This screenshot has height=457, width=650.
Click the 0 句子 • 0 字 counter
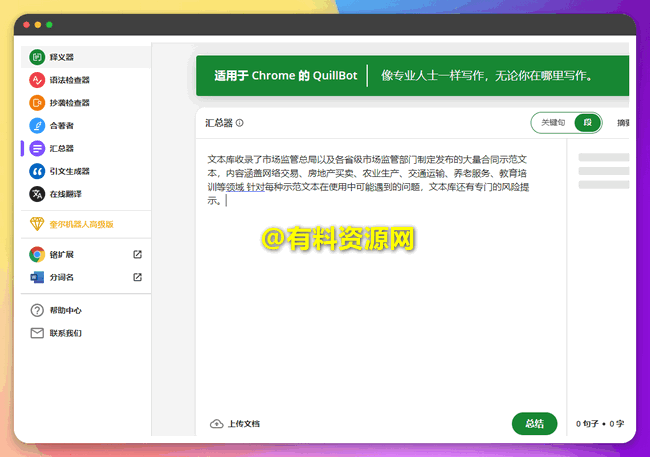[600, 423]
